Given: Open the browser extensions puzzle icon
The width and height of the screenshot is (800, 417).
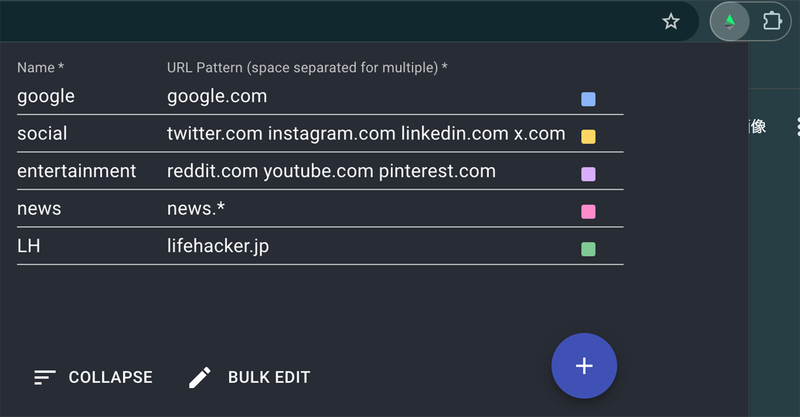Looking at the screenshot, I should [x=772, y=21].
